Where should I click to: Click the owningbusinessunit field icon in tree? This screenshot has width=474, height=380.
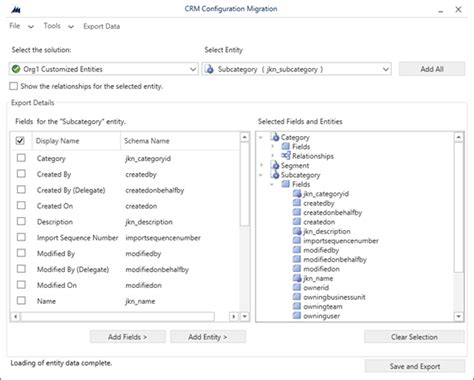(x=297, y=297)
